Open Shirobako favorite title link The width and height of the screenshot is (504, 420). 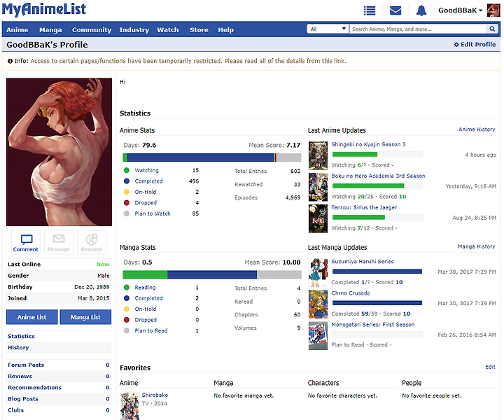pos(155,395)
